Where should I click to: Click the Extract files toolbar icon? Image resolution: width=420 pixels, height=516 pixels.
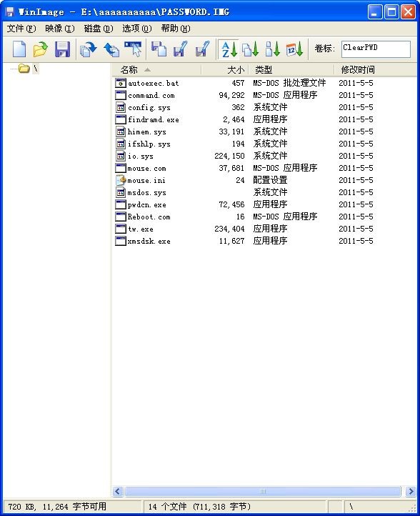(x=180, y=49)
